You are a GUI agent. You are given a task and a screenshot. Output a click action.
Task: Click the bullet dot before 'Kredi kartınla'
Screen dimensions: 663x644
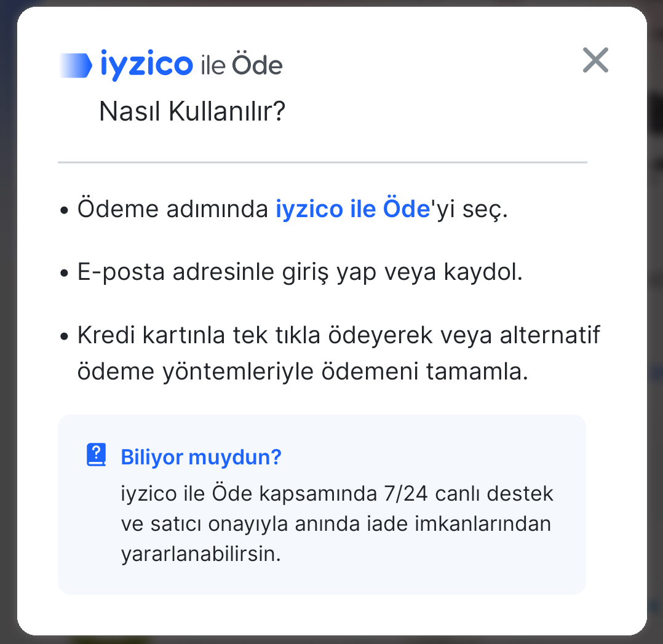coord(64,336)
